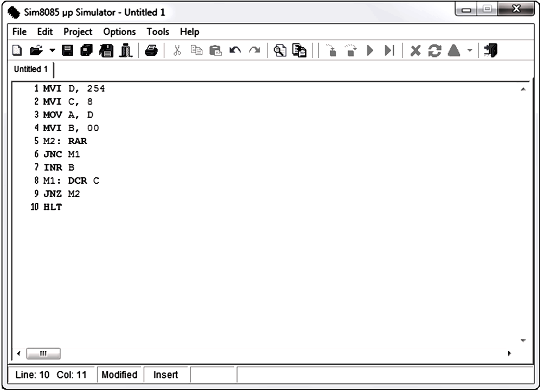Expand the recent files arrow beside Open
This screenshot has width=544, height=392.
click(52, 50)
